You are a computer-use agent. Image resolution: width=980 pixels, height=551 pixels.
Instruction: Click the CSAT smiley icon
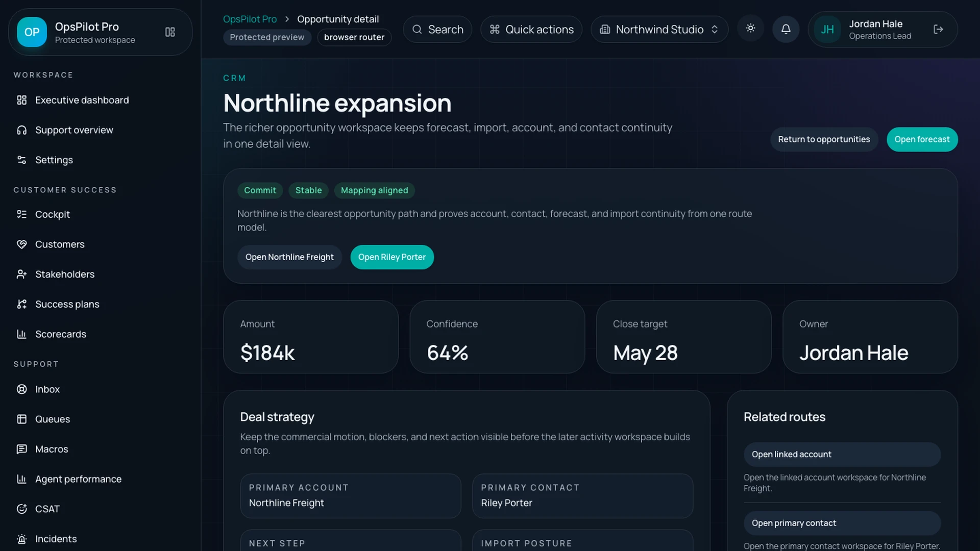(21, 509)
